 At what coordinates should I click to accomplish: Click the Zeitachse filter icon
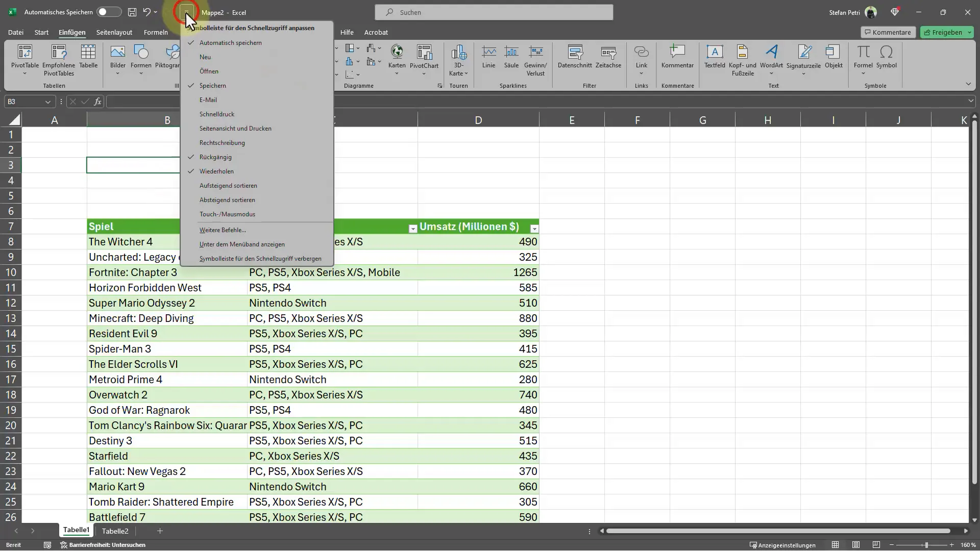tap(608, 56)
